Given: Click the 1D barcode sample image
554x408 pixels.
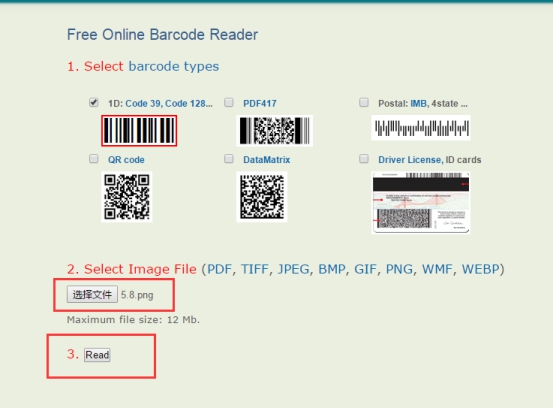Looking at the screenshot, I should point(139,130).
